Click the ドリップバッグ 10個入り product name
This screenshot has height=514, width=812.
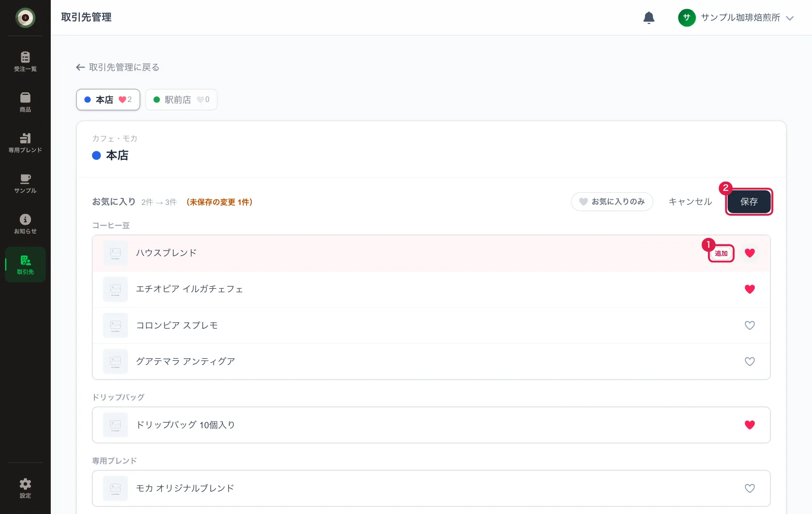pos(185,425)
